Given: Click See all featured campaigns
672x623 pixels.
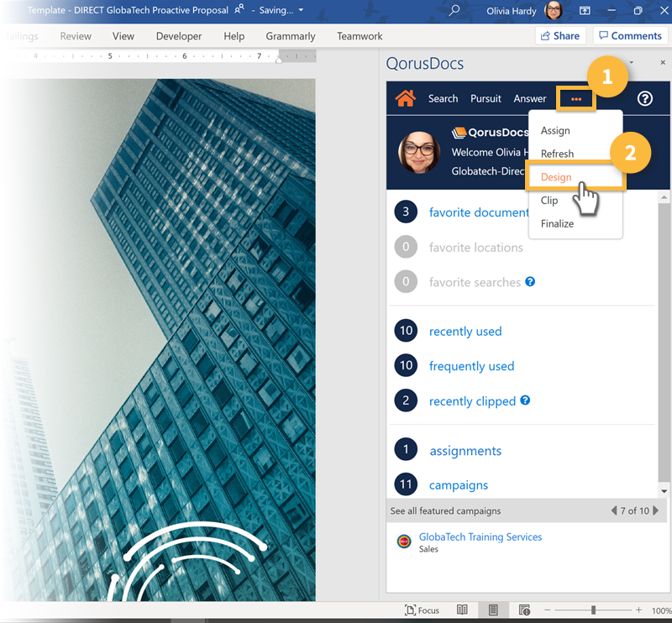Looking at the screenshot, I should tap(445, 510).
